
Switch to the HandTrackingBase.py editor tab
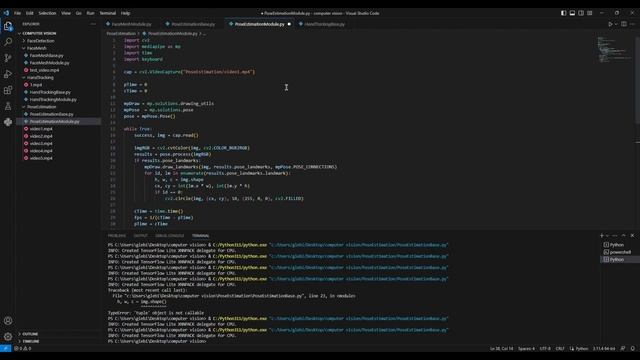[324, 24]
